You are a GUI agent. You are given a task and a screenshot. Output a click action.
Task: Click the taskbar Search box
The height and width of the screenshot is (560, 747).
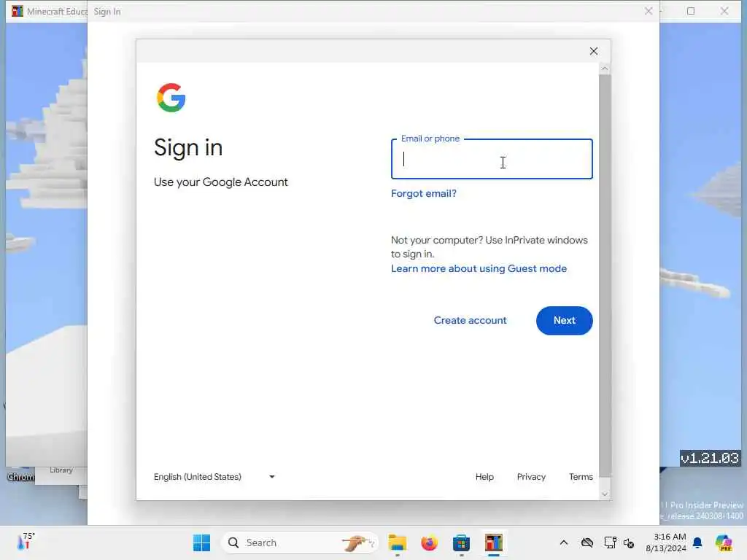(300, 542)
